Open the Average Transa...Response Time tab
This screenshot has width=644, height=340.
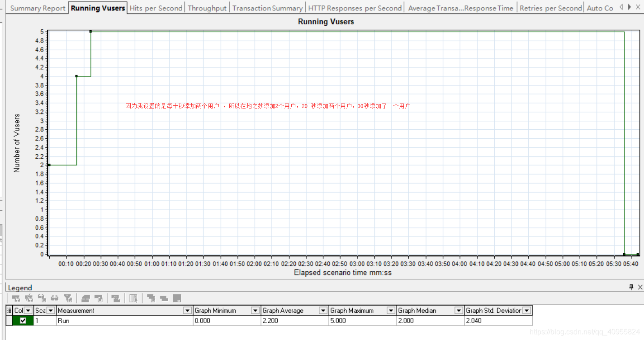[x=460, y=8]
